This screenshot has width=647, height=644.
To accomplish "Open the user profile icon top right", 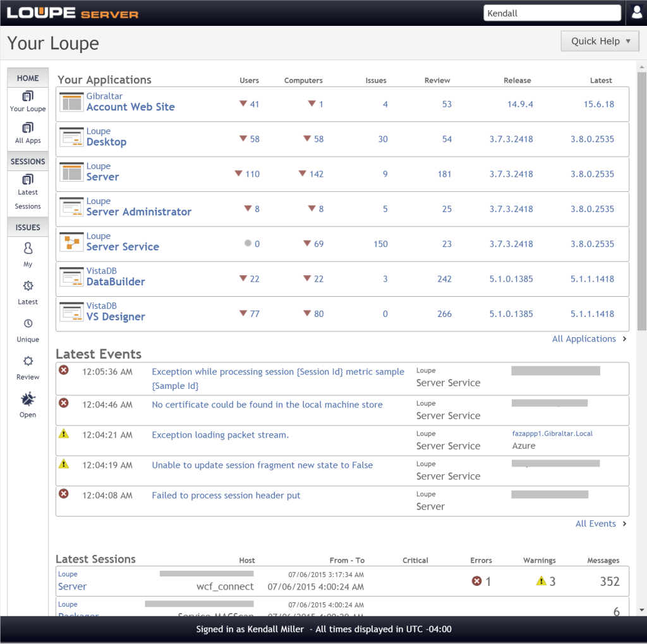I will (x=636, y=11).
